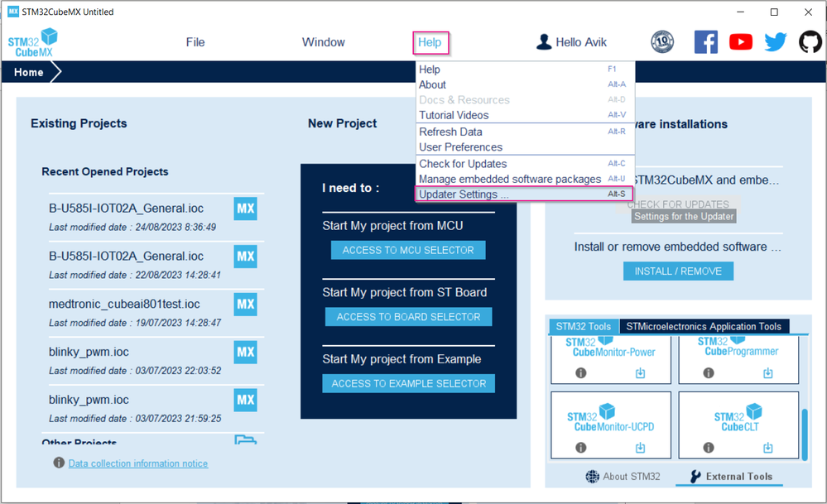827x504 pixels.
Task: Click info icon next to Data collection notice
Action: pyautogui.click(x=59, y=463)
